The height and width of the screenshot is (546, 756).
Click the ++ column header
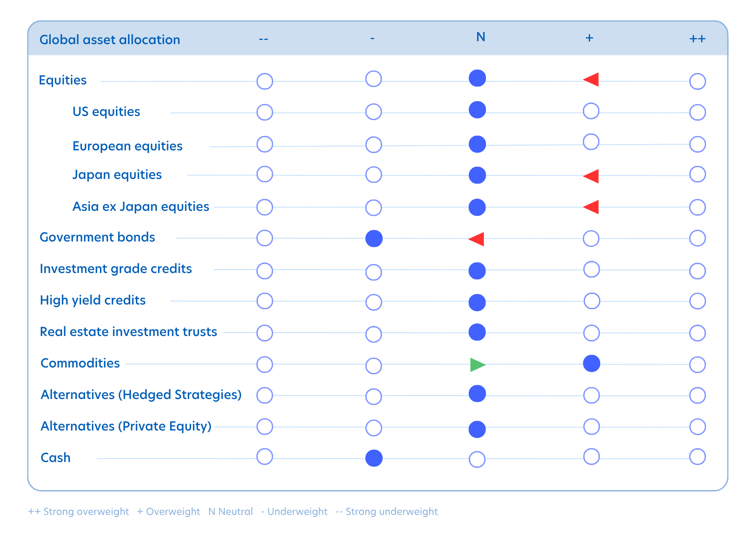coord(697,39)
